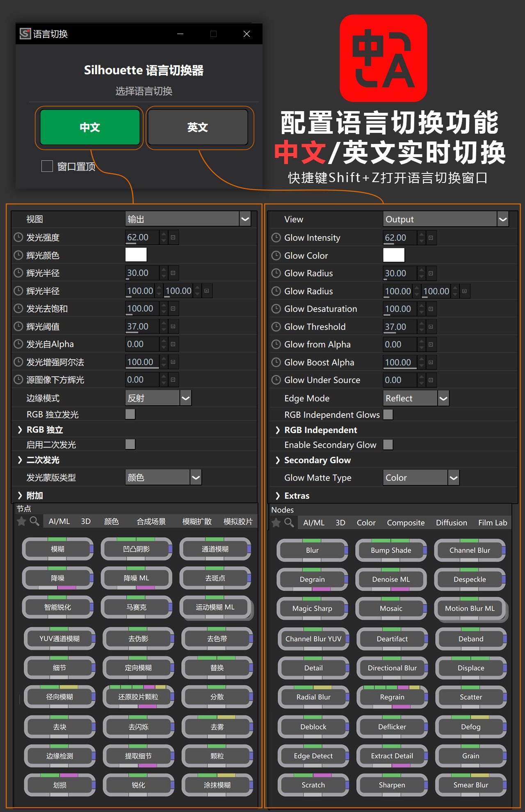The width and height of the screenshot is (525, 812).
Task: Click the Silhouette icon in 语言切换 title bar
Action: click(x=25, y=34)
